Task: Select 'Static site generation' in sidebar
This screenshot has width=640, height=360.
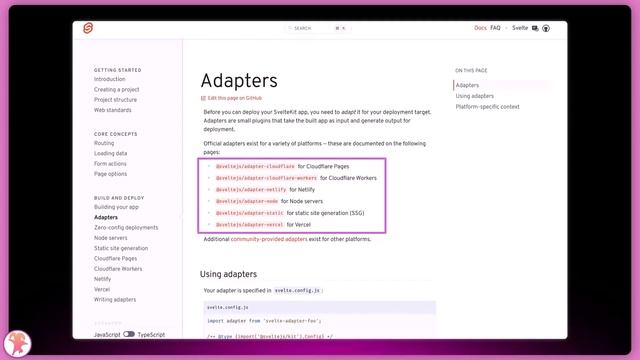Action: pos(121,248)
